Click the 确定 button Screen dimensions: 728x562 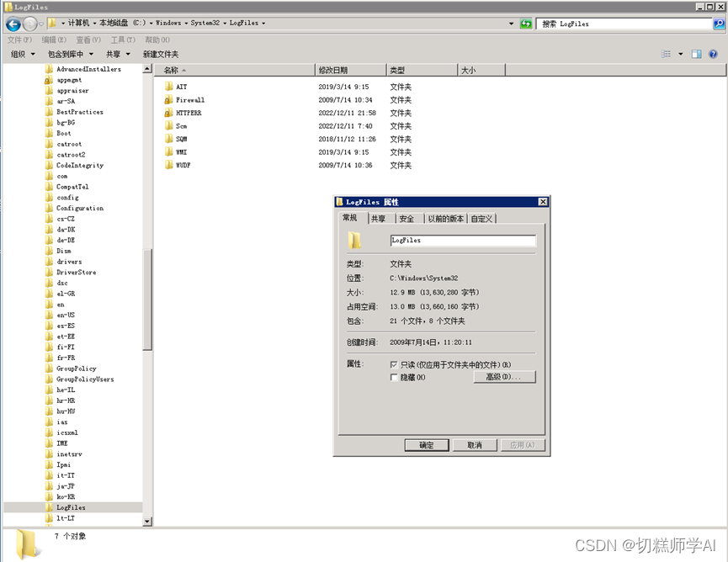click(x=426, y=445)
